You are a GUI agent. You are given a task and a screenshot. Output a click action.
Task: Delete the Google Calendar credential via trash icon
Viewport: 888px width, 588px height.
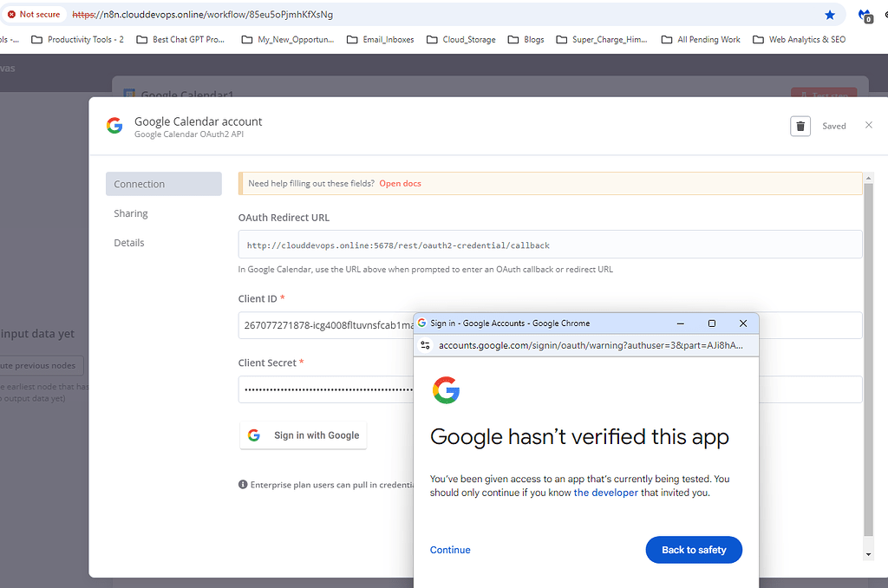tap(800, 126)
